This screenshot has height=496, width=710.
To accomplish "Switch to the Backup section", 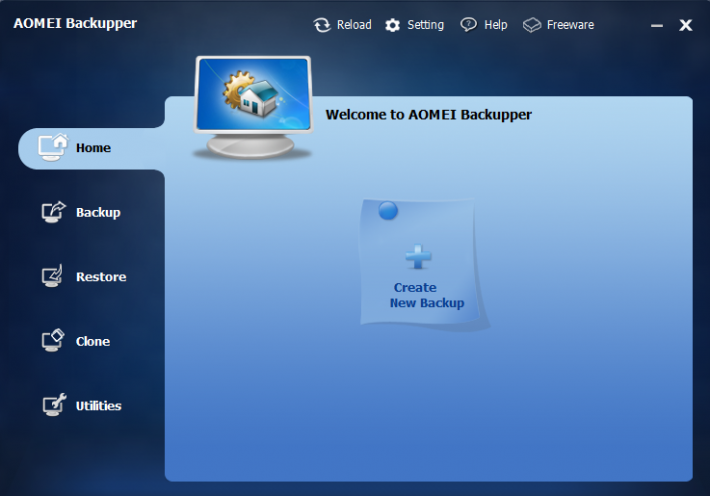I will [98, 212].
